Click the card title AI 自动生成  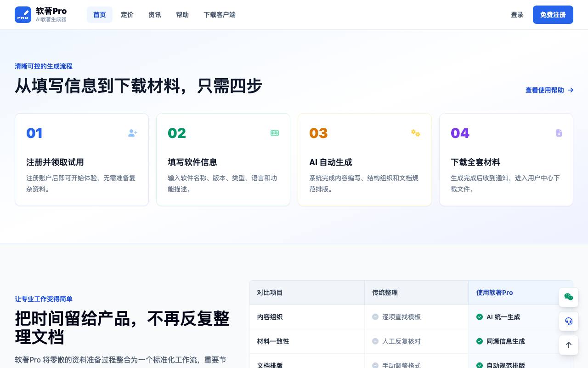[x=331, y=162]
